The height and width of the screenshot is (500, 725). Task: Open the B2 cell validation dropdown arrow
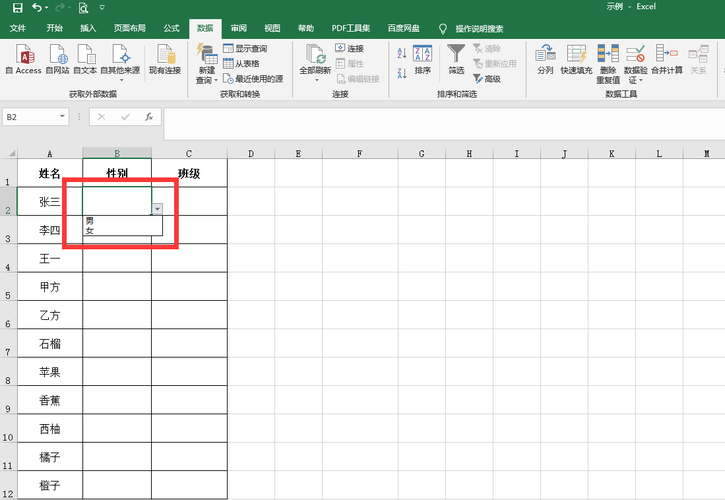[157, 209]
